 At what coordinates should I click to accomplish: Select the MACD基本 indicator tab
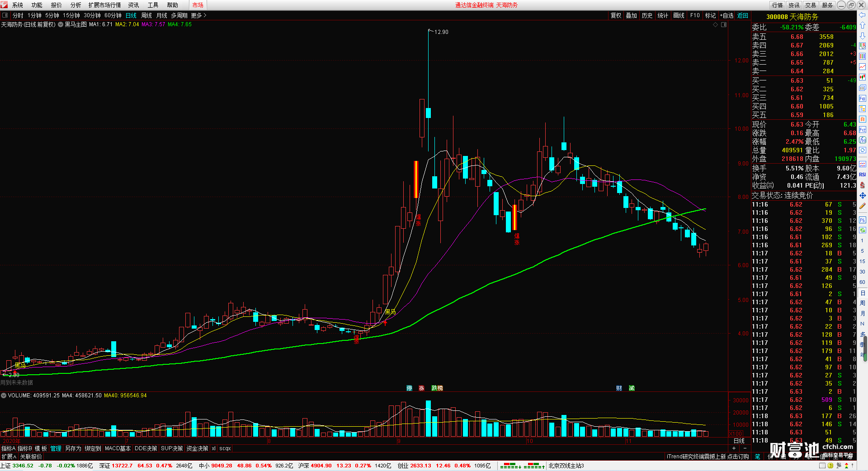(118, 448)
